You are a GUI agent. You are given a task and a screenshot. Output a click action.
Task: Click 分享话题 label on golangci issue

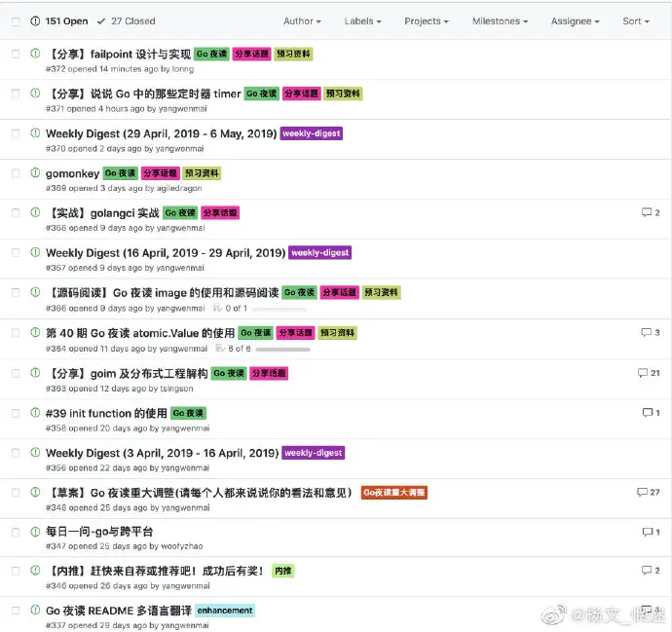pyautogui.click(x=220, y=213)
